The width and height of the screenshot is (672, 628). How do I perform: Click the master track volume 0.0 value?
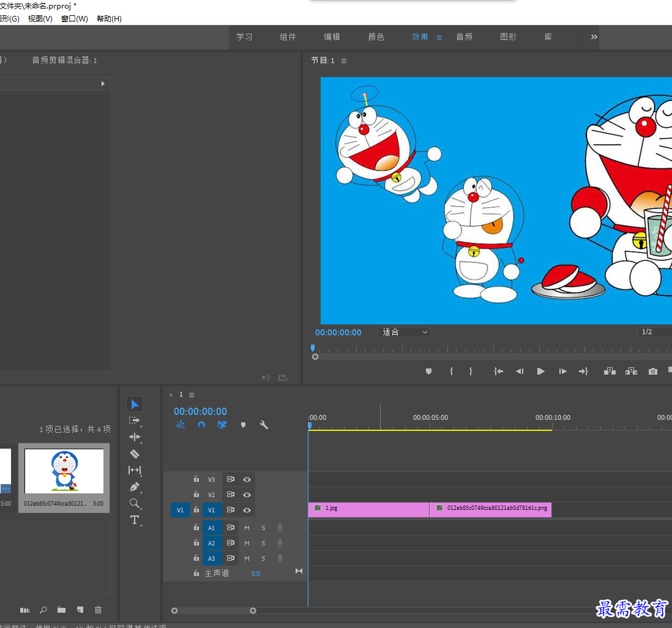click(255, 574)
